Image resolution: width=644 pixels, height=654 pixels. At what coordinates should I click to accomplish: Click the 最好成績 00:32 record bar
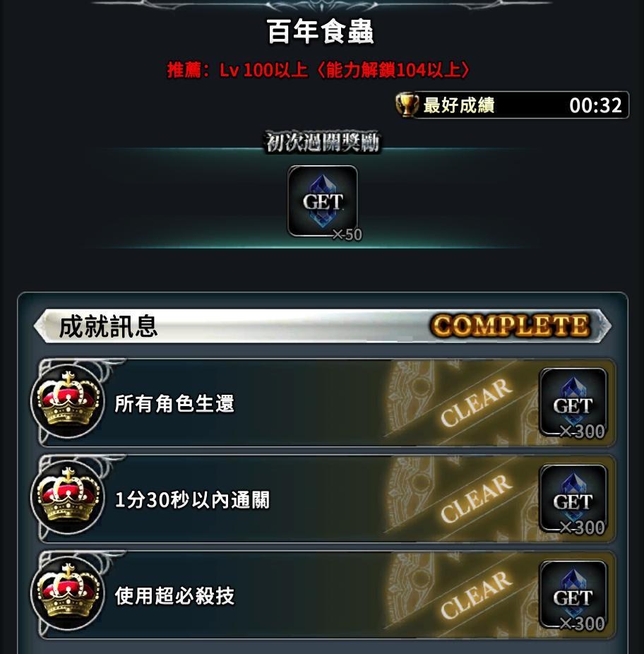point(513,105)
